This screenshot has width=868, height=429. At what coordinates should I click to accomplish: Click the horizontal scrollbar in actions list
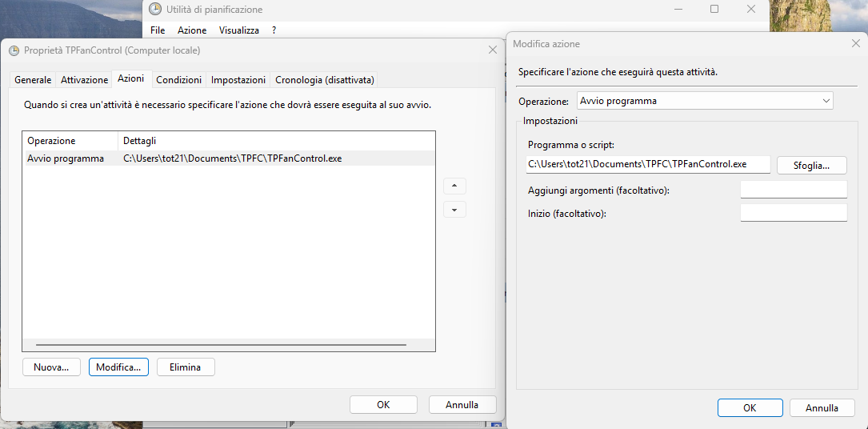(221, 345)
